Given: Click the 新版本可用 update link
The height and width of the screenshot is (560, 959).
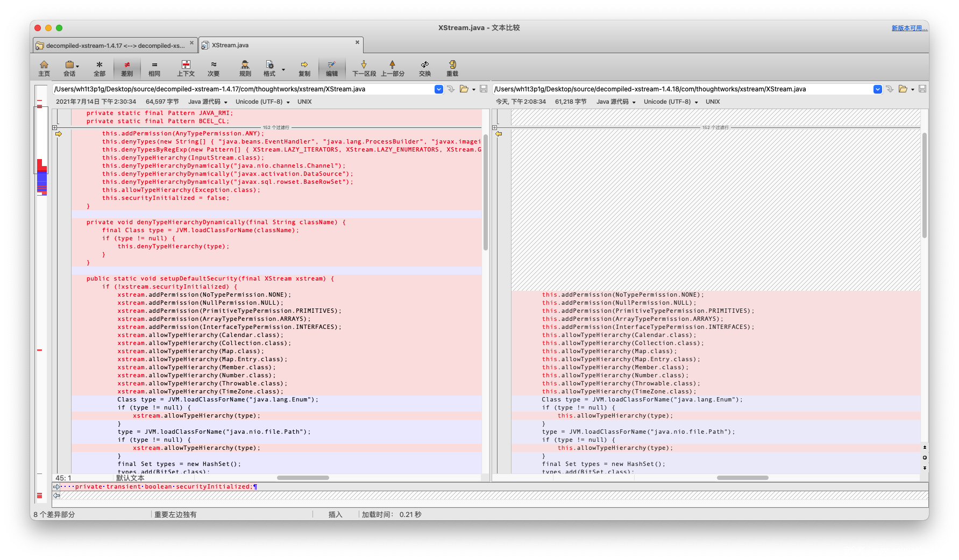Looking at the screenshot, I should 909,28.
